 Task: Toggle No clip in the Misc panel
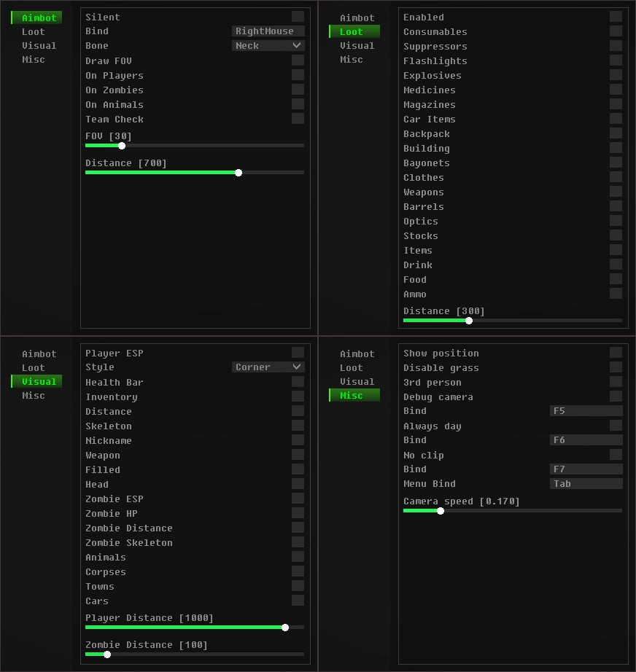(616, 454)
